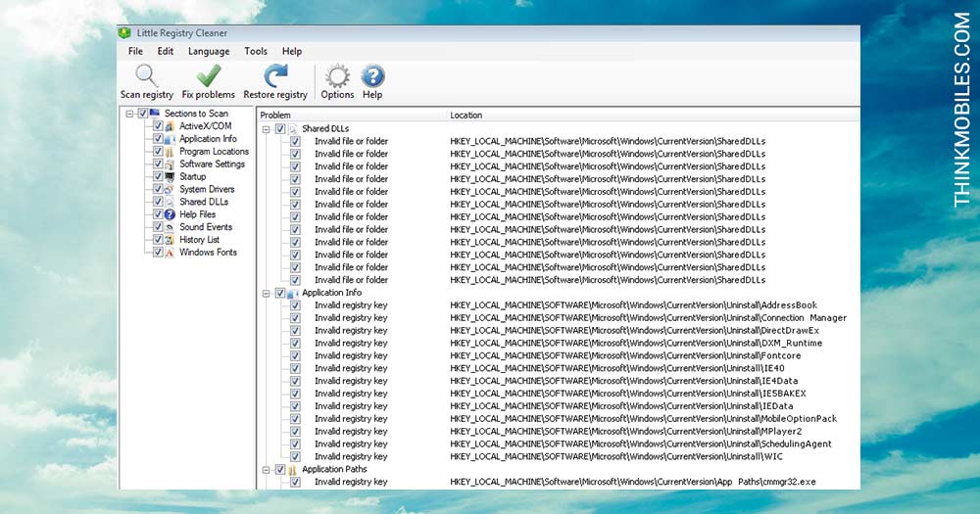
Task: Open the Edit menu
Action: (x=166, y=51)
